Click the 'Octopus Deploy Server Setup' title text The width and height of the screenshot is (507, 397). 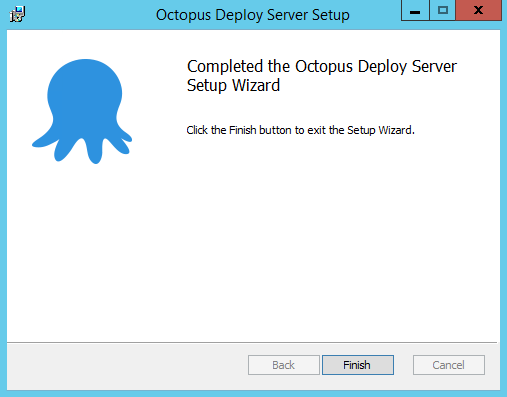(x=253, y=15)
